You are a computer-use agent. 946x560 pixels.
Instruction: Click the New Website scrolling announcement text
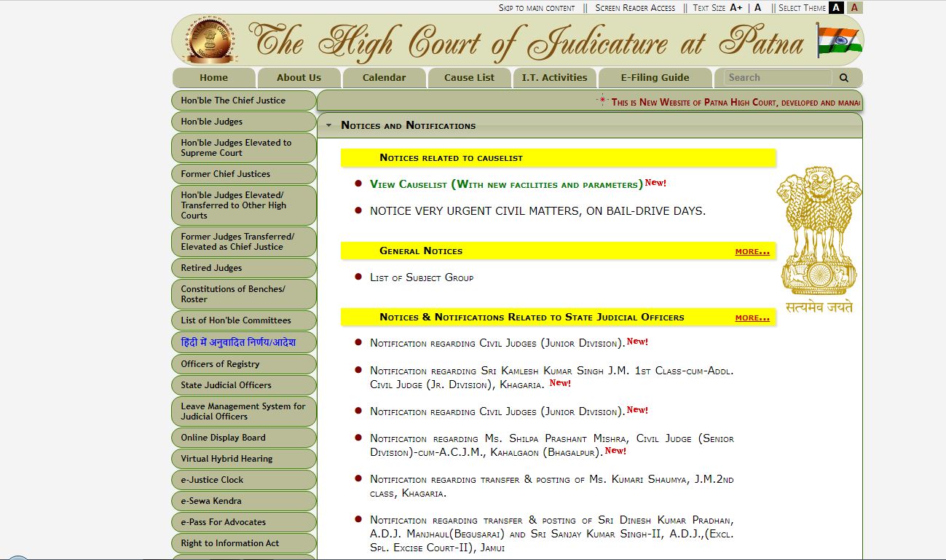[736, 102]
